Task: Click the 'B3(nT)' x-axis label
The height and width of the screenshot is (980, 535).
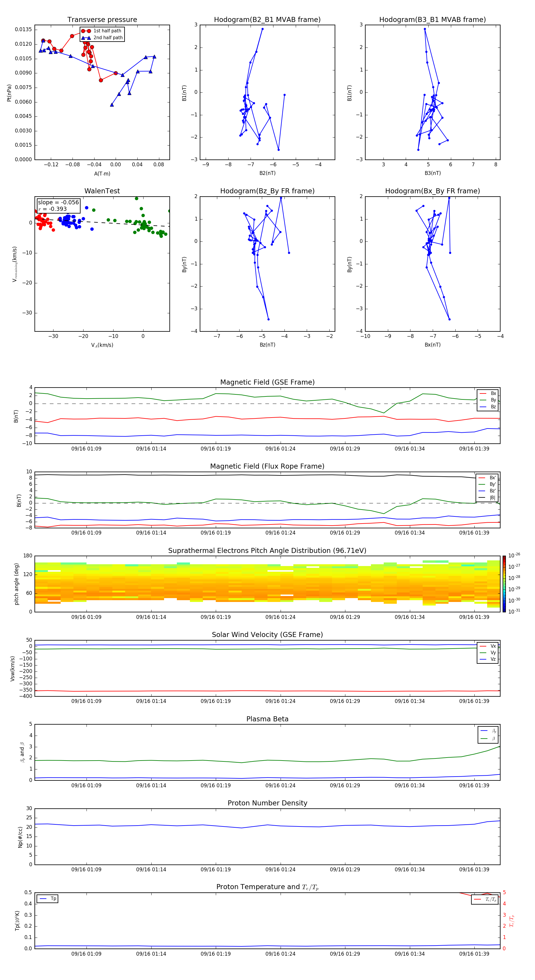Action: [x=432, y=173]
